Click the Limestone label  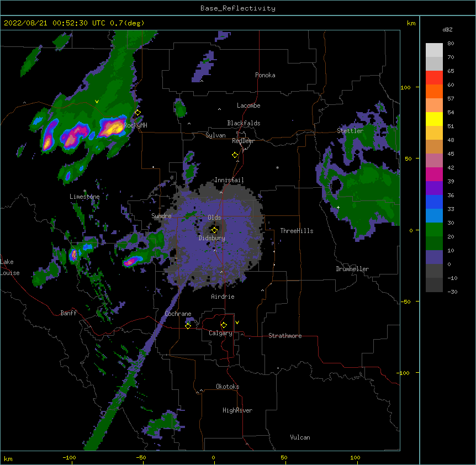[x=84, y=197]
